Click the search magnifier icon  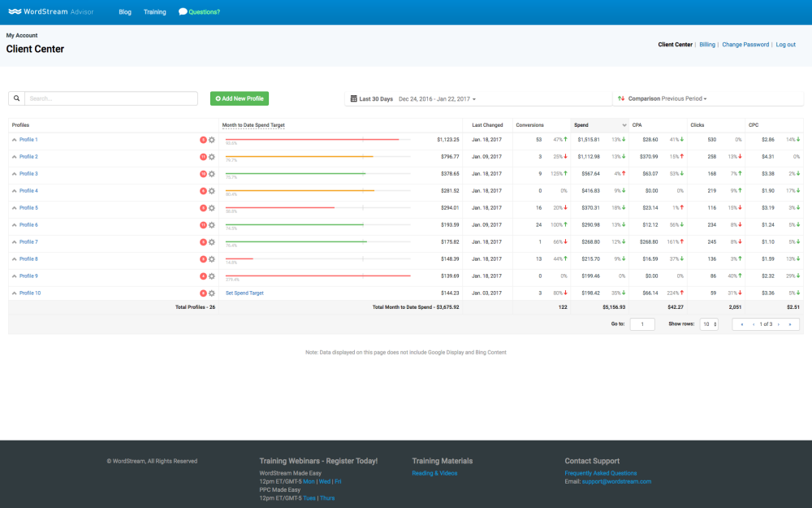(x=16, y=98)
